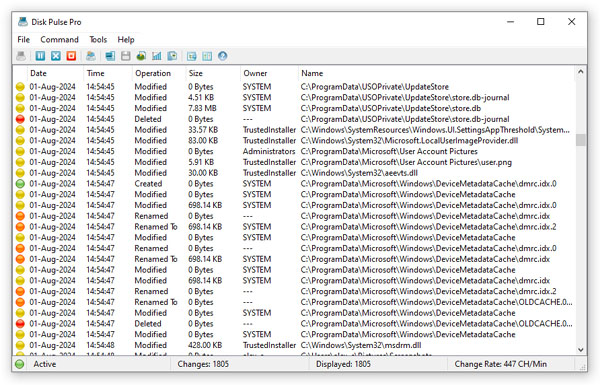Click yellow circle on the user.png row
The height and width of the screenshot is (385, 600).
20,162
